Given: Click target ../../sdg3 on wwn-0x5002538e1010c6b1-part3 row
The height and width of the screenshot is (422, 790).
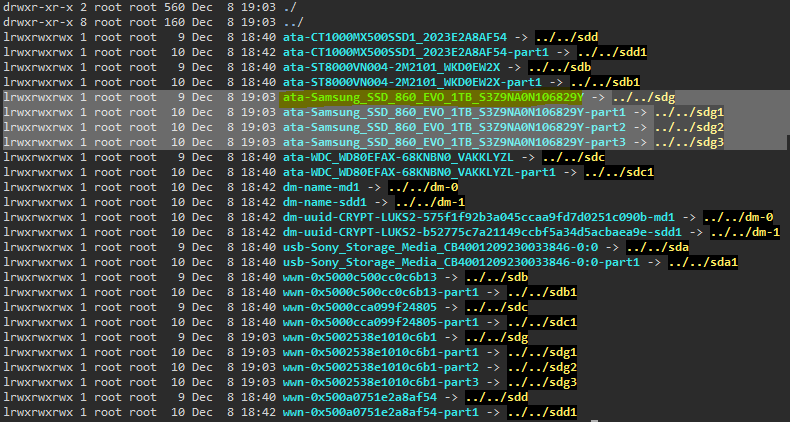Looking at the screenshot, I should (x=542, y=382).
